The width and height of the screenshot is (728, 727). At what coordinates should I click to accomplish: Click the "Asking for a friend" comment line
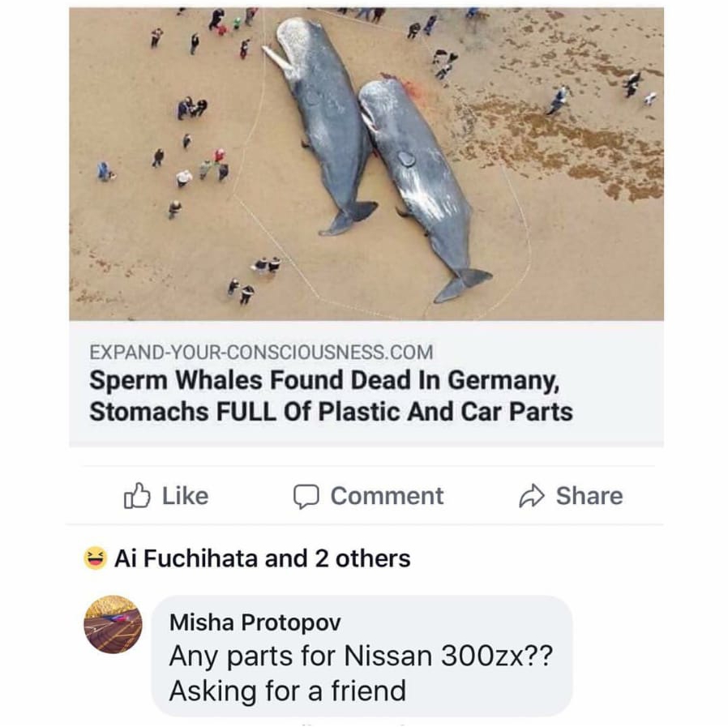pyautogui.click(x=287, y=691)
